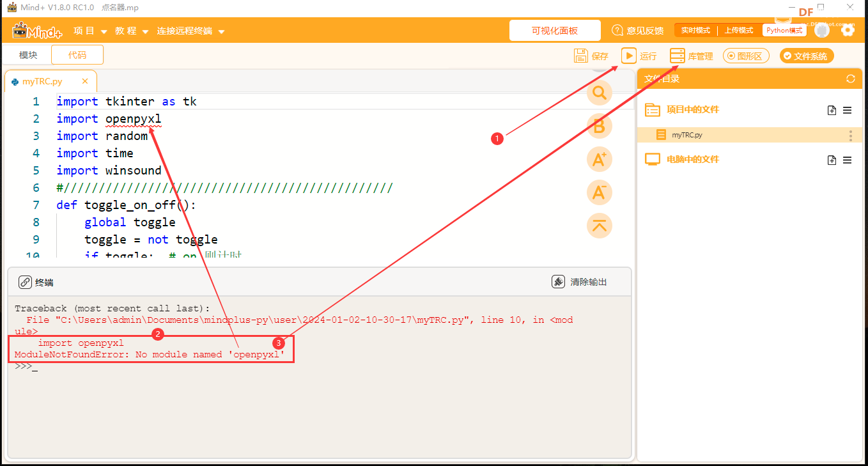
Task: Click 项目中的文件 section label
Action: click(693, 110)
